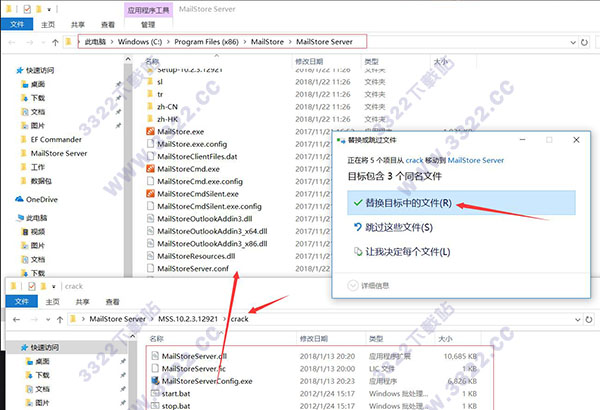Click Program Files (x86) in the breadcrumb
600x410 pixels.
click(x=206, y=42)
